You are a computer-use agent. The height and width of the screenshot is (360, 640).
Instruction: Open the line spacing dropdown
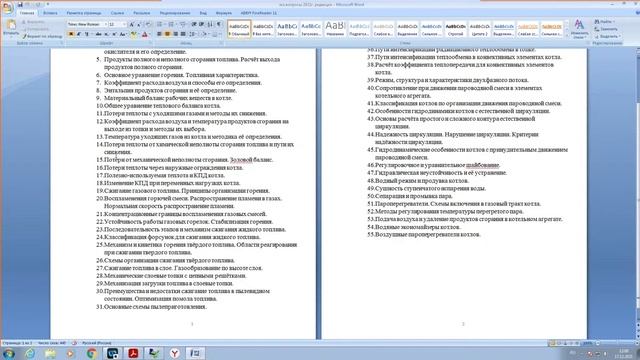click(193, 34)
